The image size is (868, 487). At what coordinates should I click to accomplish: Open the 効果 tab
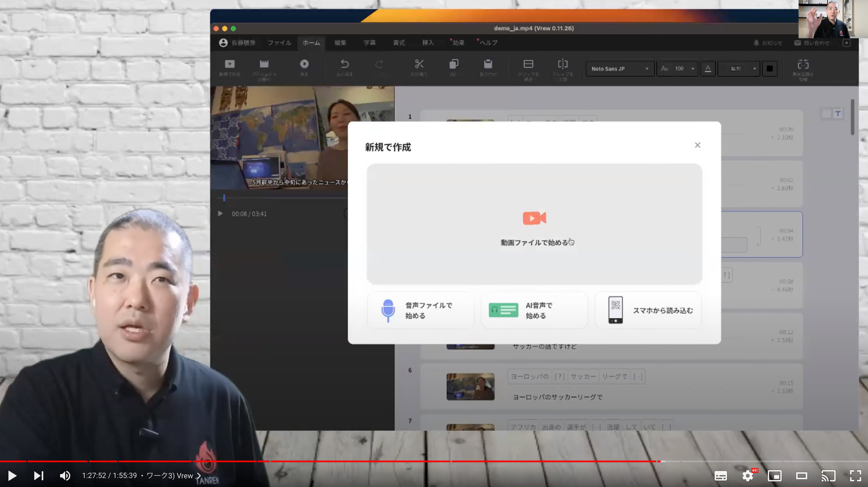[458, 43]
